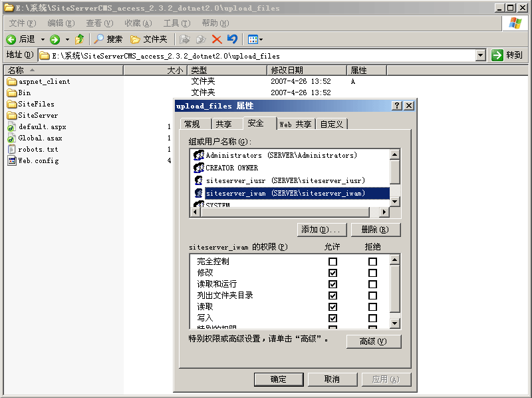Click the folder icon in the address bar

45,56
